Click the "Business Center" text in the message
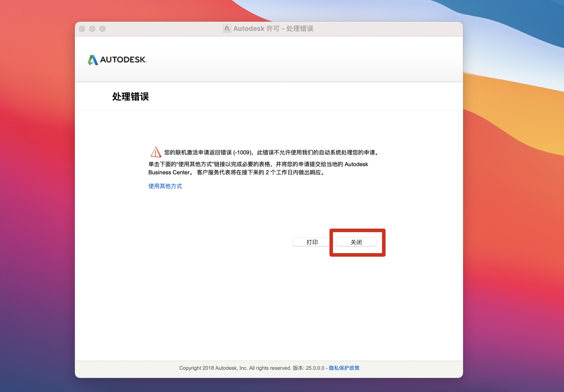 pyautogui.click(x=169, y=173)
